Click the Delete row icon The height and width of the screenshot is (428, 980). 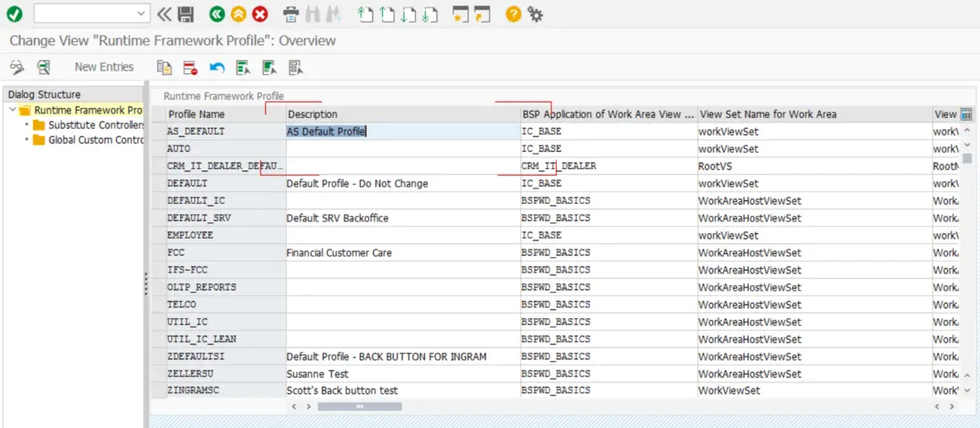(190, 67)
